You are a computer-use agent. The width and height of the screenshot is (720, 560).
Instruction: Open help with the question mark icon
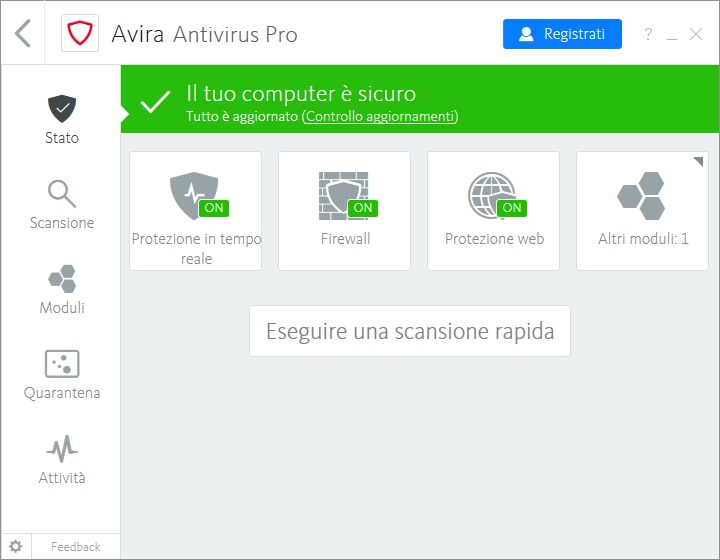pos(647,35)
